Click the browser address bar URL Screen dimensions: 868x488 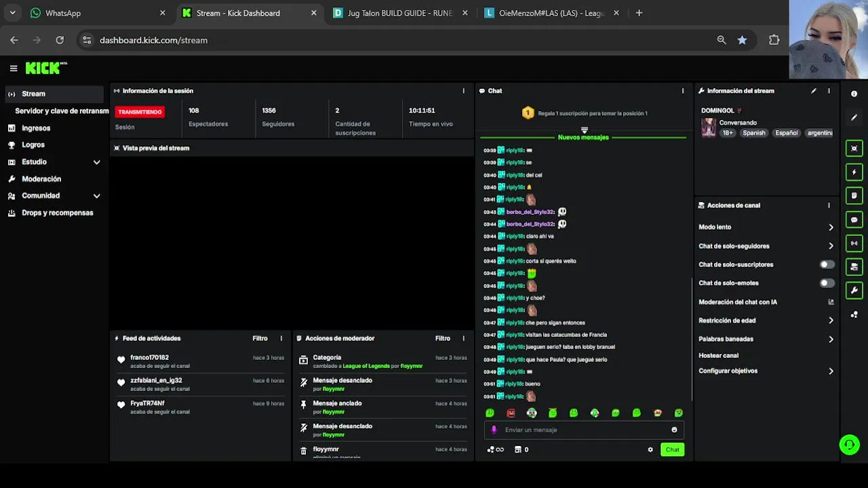tap(153, 40)
